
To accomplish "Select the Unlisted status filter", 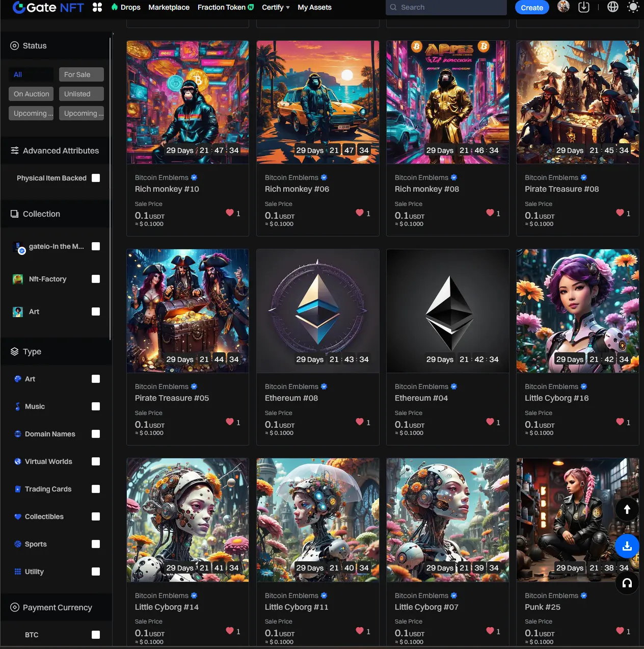I will (82, 94).
